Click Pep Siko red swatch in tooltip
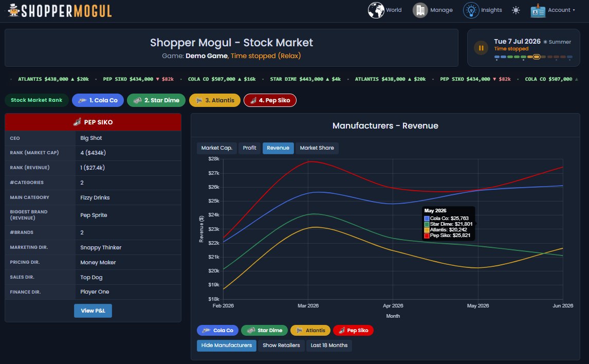Viewport: 589px width, 364px height. pos(427,235)
